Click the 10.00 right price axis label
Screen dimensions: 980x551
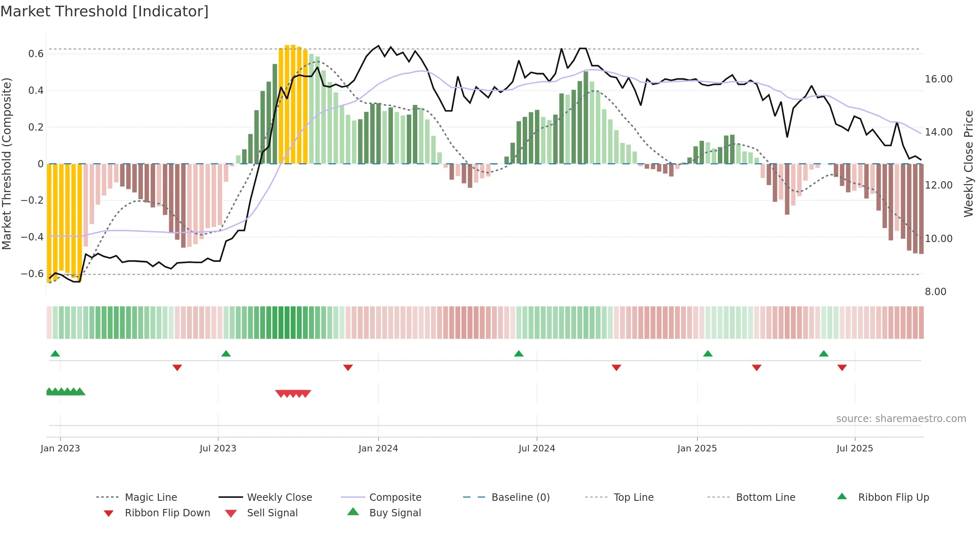939,239
